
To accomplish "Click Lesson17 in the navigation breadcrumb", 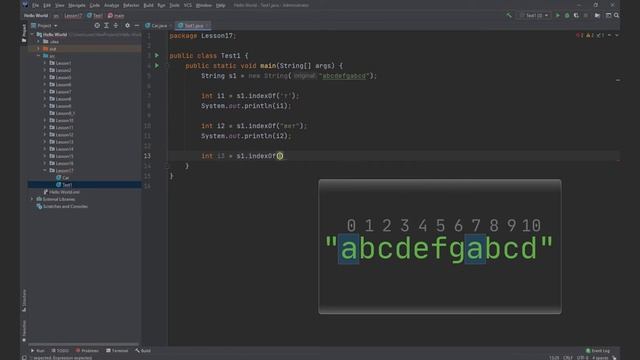I will pos(73,16).
